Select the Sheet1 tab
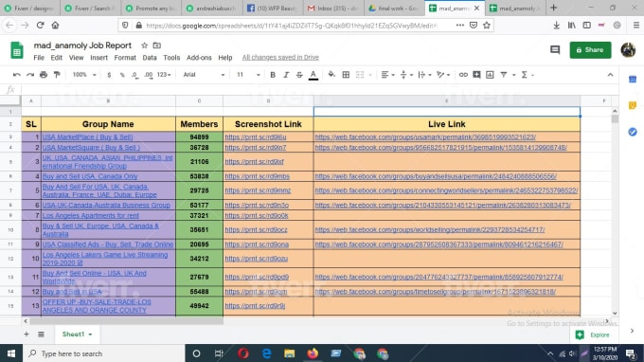The image size is (644, 362). tap(77, 335)
